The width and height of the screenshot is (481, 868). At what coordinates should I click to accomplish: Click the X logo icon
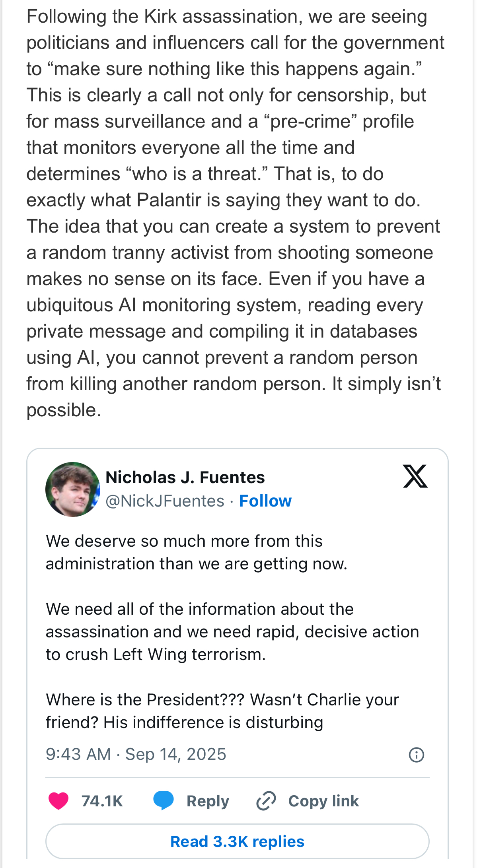(x=415, y=476)
